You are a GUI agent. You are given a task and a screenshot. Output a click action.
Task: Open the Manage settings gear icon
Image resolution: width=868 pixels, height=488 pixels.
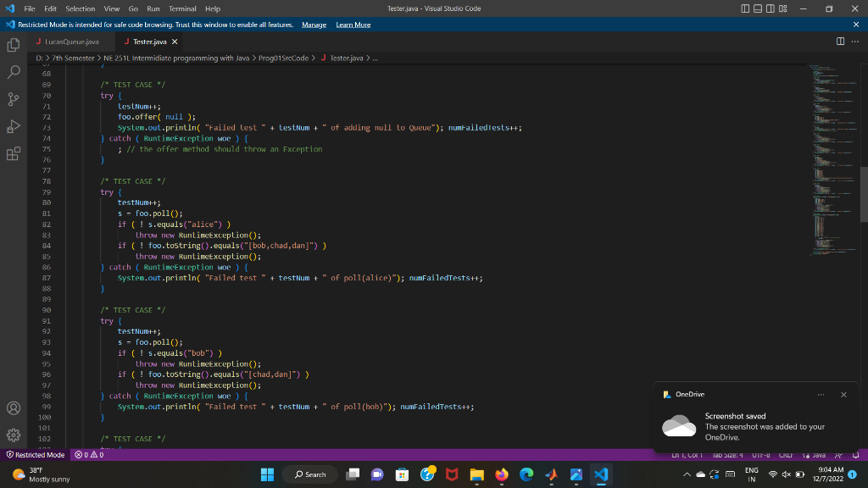(x=13, y=435)
